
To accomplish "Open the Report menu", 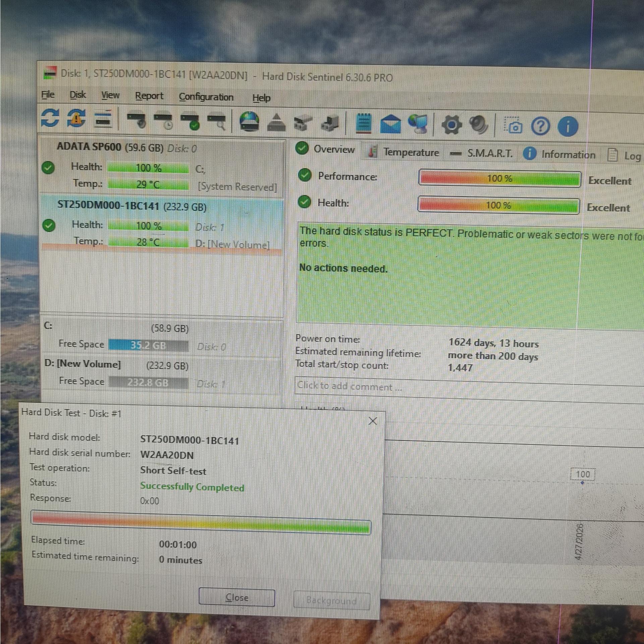I will point(149,97).
